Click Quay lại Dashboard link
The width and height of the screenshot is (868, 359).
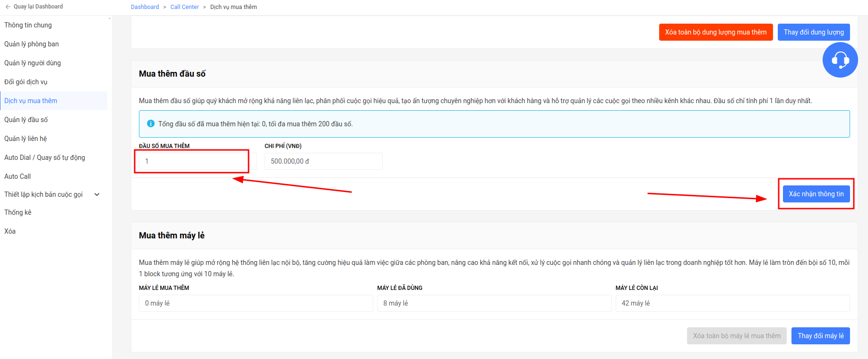tap(38, 7)
